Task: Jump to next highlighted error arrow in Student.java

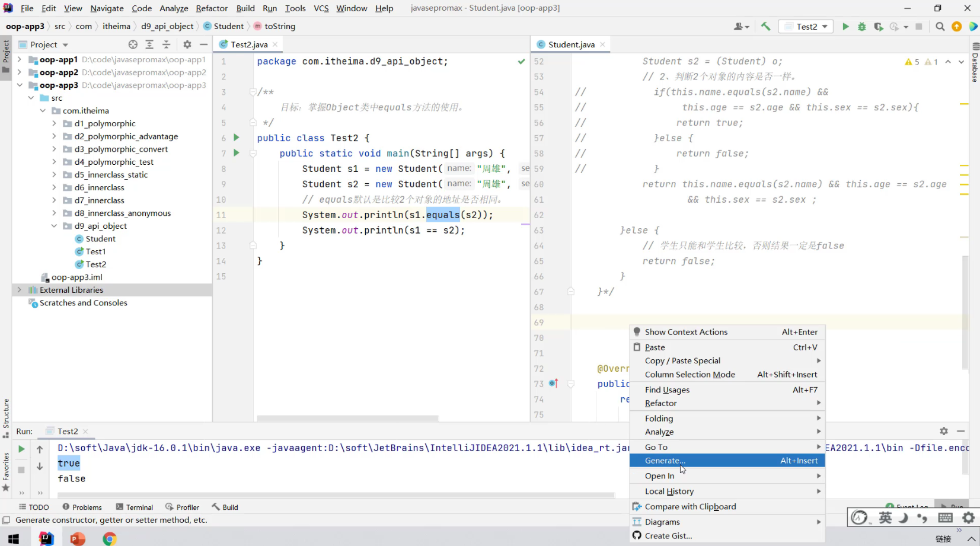Action: (961, 62)
